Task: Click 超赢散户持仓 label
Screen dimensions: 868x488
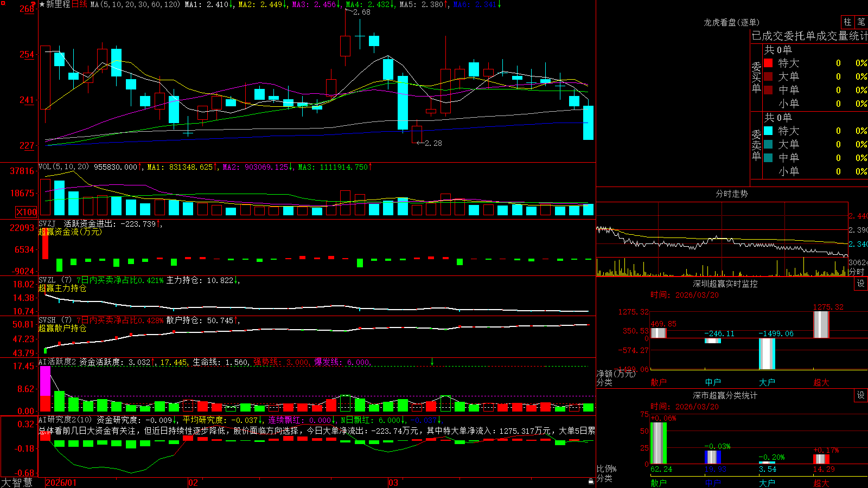Action: pos(62,328)
